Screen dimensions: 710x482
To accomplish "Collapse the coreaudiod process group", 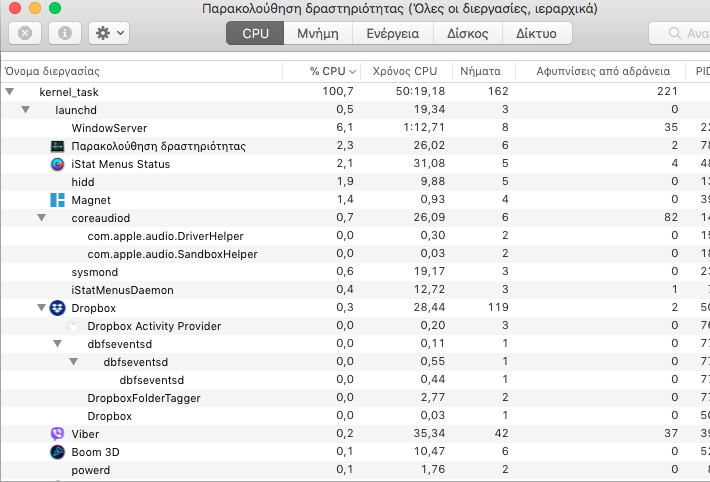I will (x=42, y=218).
